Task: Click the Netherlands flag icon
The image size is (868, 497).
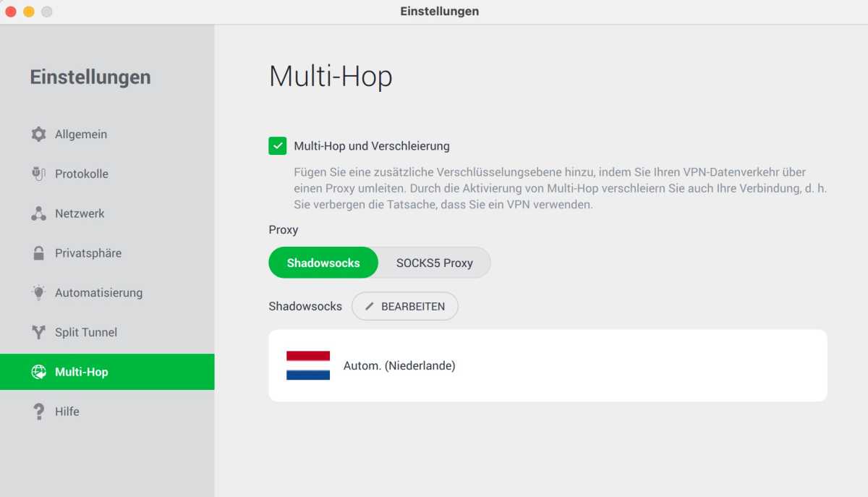Action: (308, 366)
